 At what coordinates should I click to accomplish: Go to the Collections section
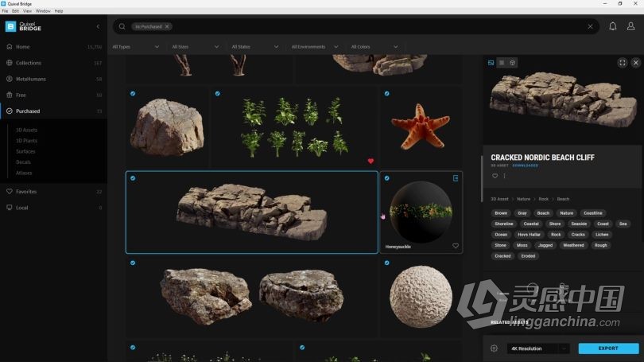pos(29,63)
